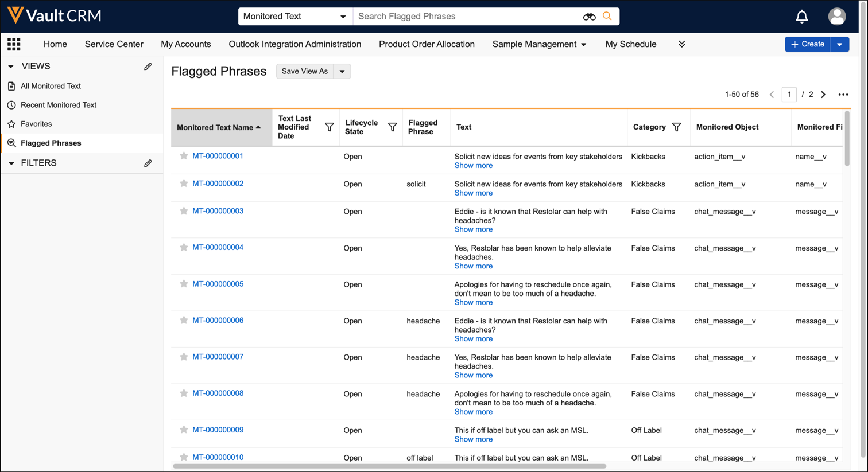Expand the Save View As dropdown arrow

point(342,72)
